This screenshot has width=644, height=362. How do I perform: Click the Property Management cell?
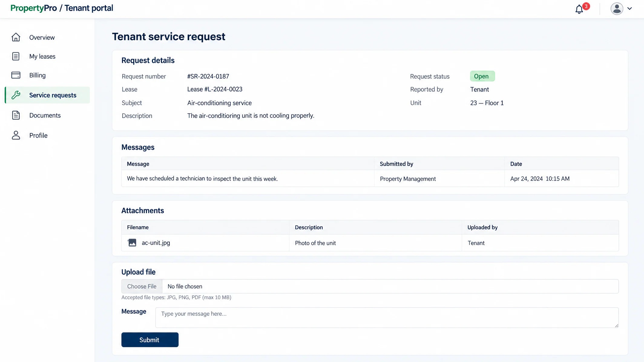(408, 179)
